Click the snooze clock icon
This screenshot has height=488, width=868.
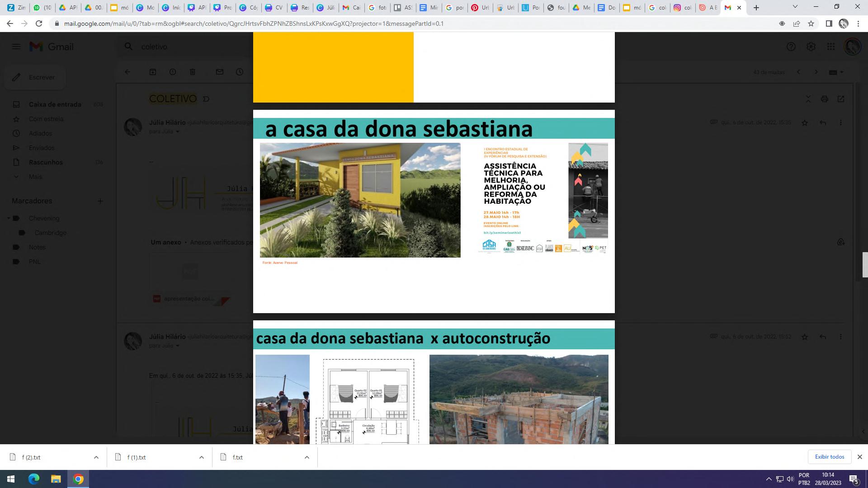(240, 72)
